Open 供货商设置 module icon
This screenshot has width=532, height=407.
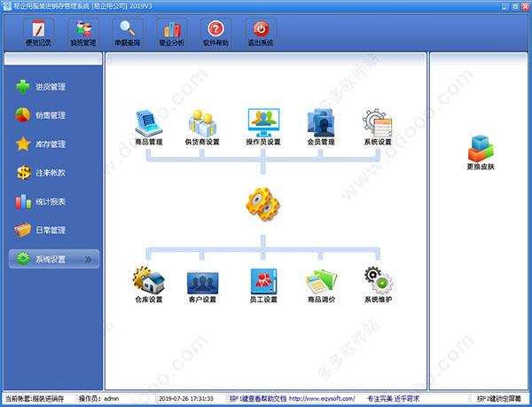[202, 127]
